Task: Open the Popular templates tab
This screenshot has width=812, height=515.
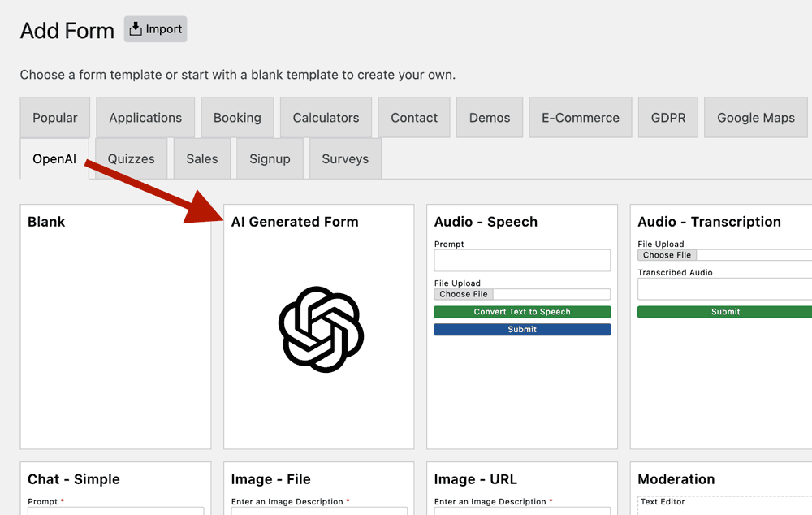Action: tap(55, 118)
